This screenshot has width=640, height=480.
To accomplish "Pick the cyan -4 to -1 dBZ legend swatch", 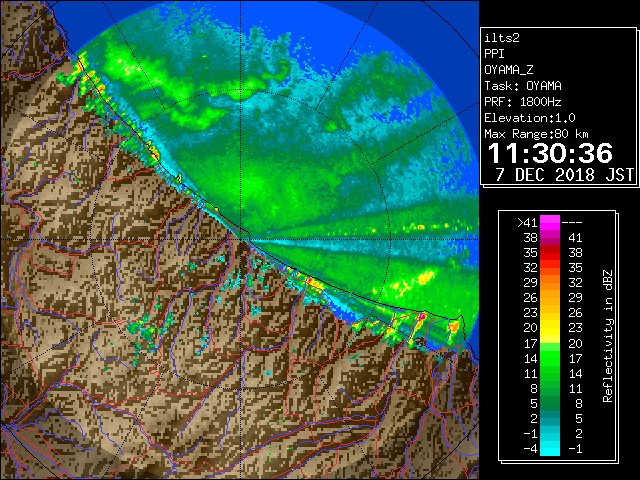I will pos(550,448).
